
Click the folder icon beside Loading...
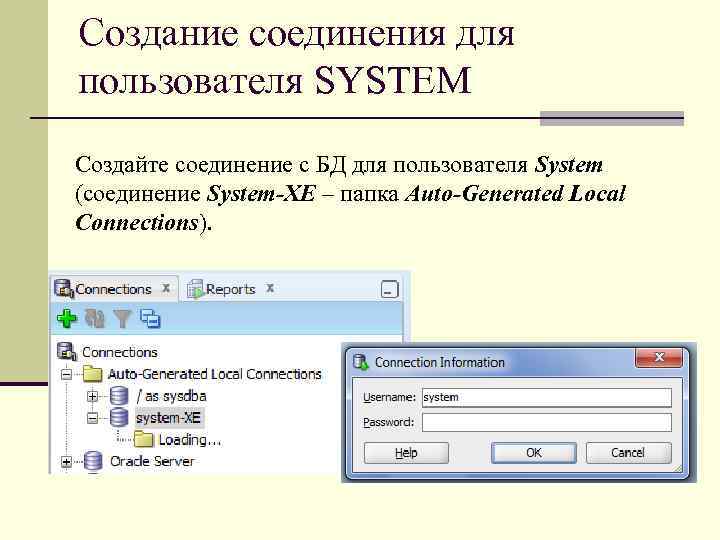click(x=143, y=440)
